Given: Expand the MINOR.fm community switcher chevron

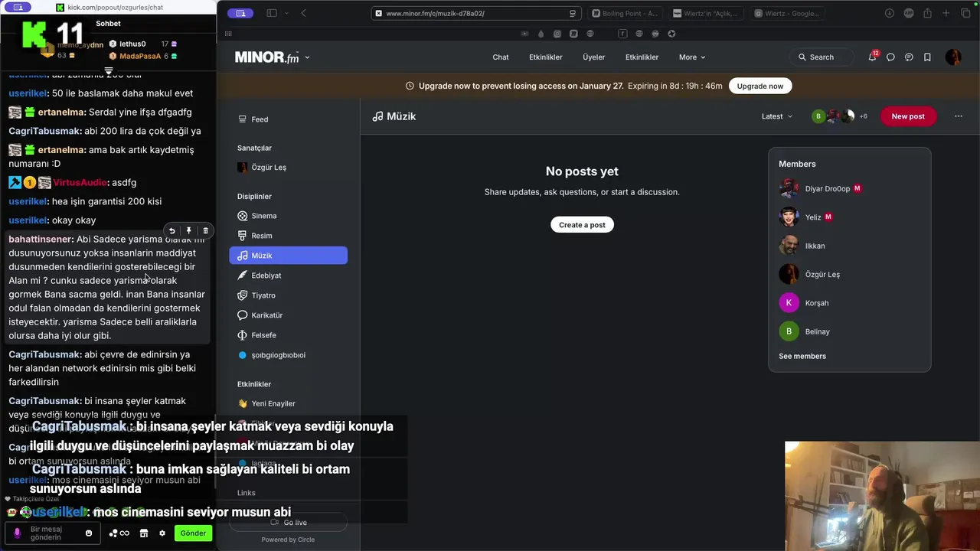Looking at the screenshot, I should (x=307, y=57).
